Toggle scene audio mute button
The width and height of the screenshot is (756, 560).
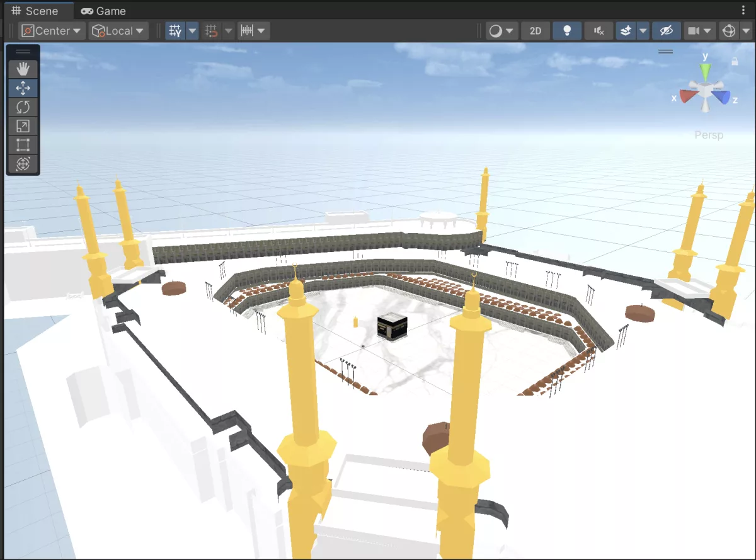click(598, 31)
